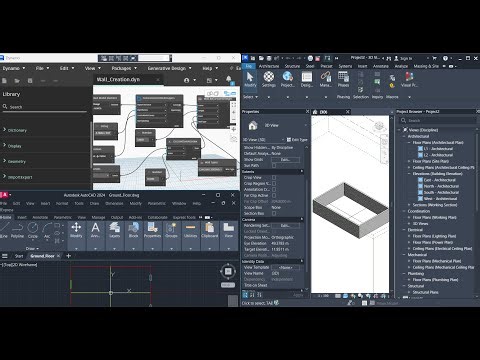Click the Project icon in Revit ribbon
The width and height of the screenshot is (480, 360).
[x=288, y=79]
